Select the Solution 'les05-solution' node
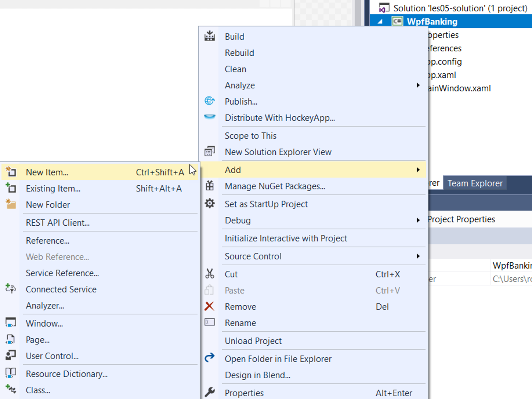The image size is (532, 399). 460,8
